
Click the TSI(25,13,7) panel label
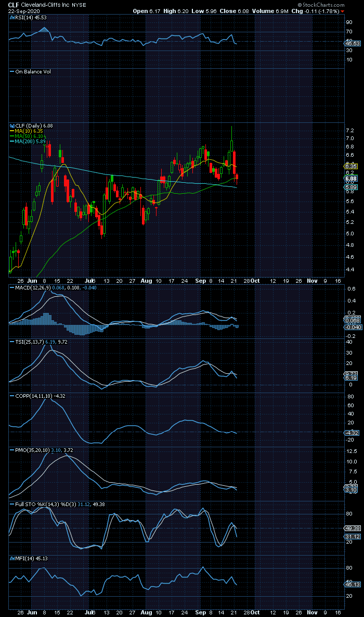29,342
